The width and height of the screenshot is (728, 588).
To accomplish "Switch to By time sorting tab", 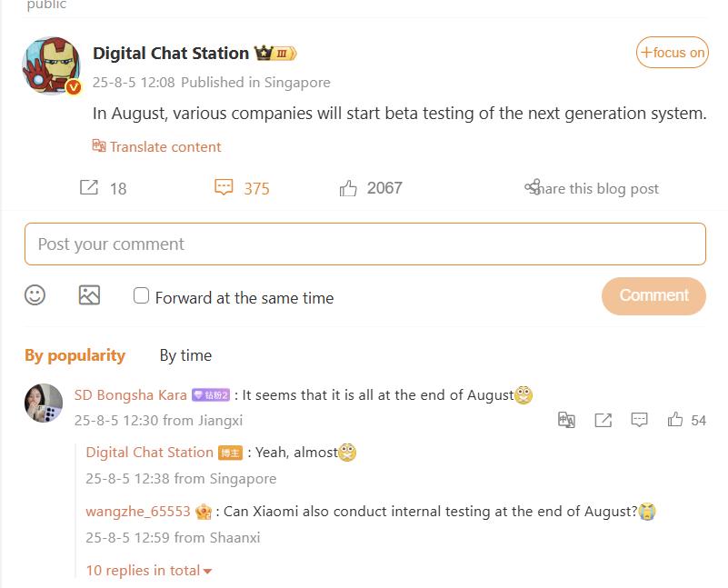I will 185,355.
